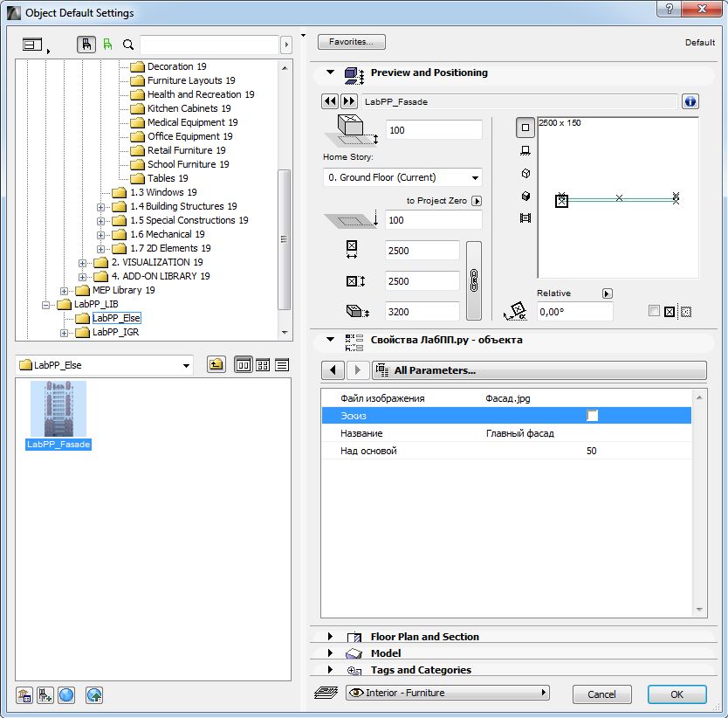Switch preview to 3D wireframe view
Screen dimensions: 728x718
point(525,173)
